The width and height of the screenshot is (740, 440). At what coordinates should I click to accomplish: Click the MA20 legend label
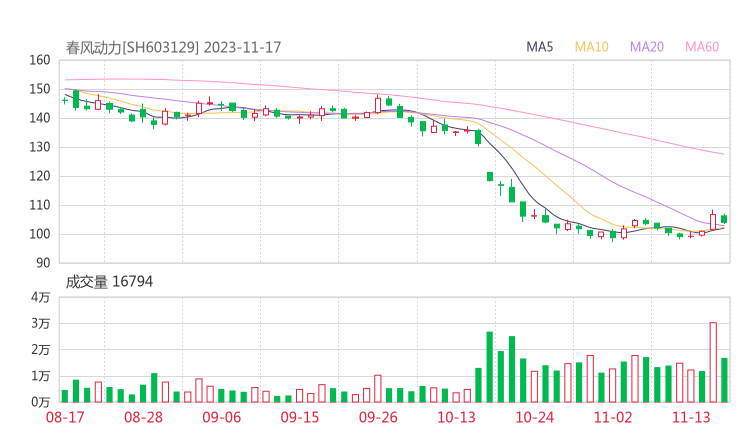click(x=647, y=47)
